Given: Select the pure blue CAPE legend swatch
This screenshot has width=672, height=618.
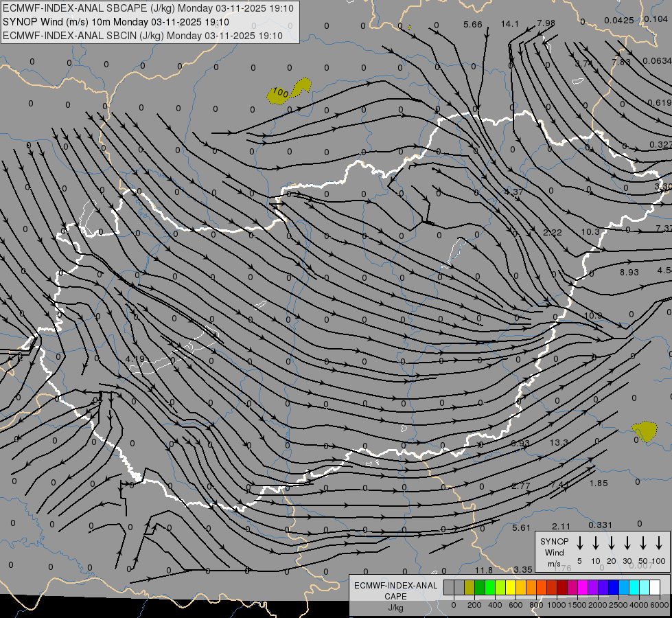Looking at the screenshot, I should [613, 588].
